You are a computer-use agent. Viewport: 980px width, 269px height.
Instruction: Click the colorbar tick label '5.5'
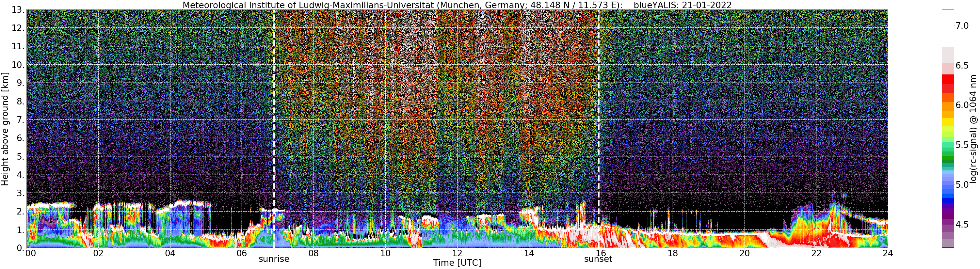pyautogui.click(x=962, y=145)
